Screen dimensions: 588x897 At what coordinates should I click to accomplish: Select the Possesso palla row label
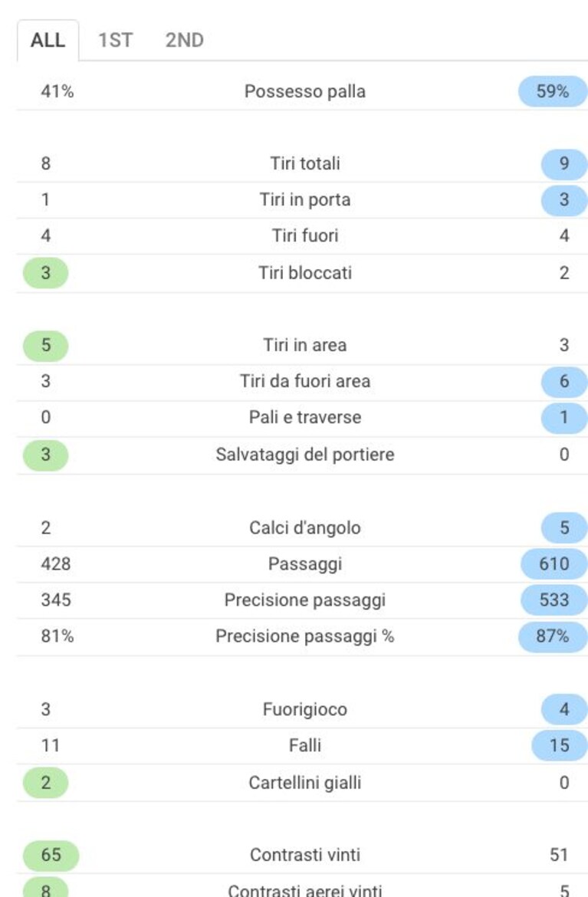pyautogui.click(x=305, y=91)
